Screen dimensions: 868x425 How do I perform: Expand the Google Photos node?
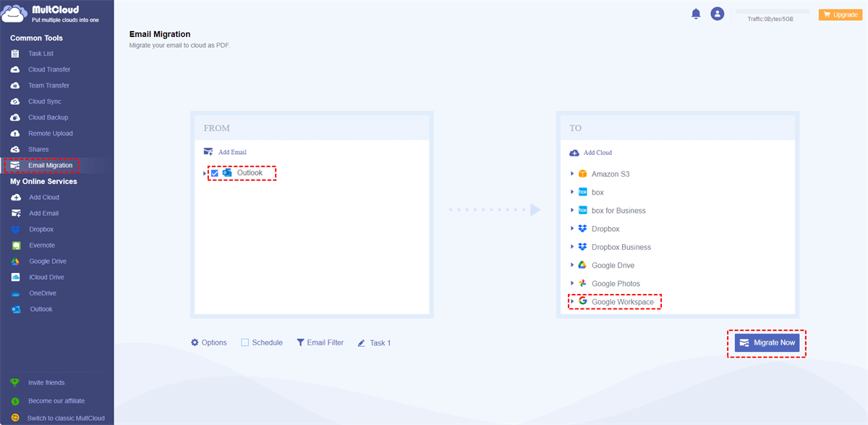572,283
